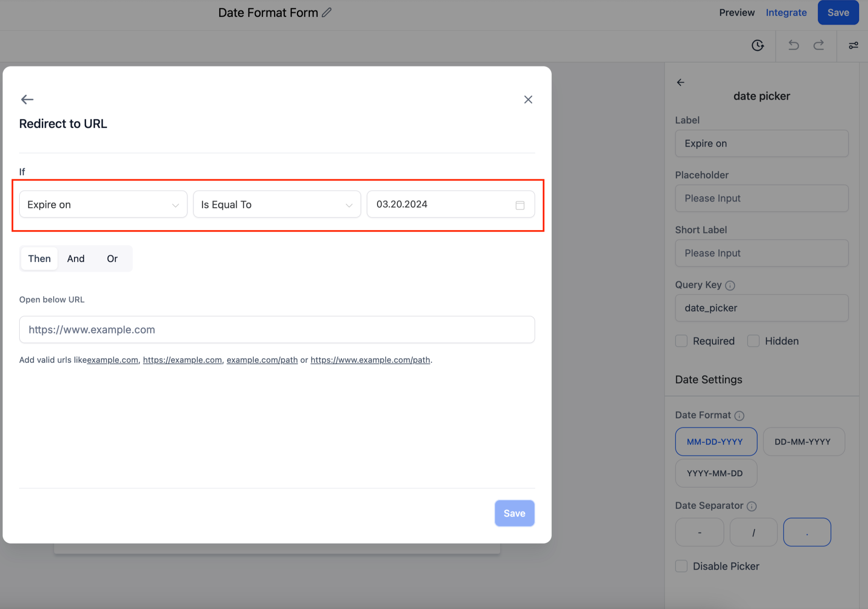This screenshot has height=609, width=868.
Task: Open the version history clock icon
Action: pos(757,45)
